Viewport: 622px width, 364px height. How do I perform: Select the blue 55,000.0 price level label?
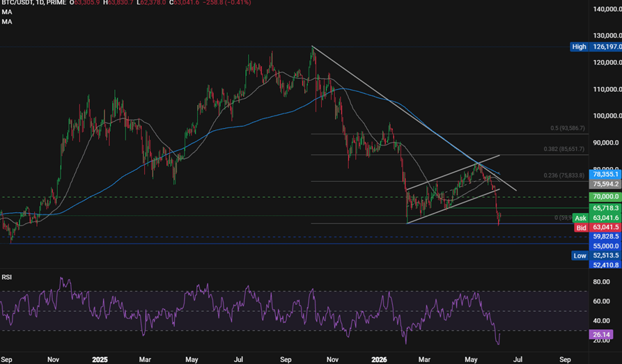(605, 246)
